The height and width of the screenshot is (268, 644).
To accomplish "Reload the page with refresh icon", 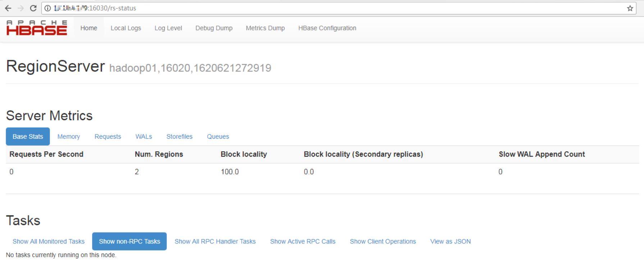I will 33,8.
